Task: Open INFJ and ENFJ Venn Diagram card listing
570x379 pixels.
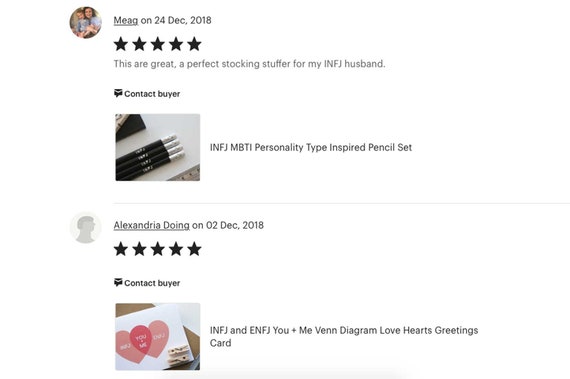Action: pos(344,336)
